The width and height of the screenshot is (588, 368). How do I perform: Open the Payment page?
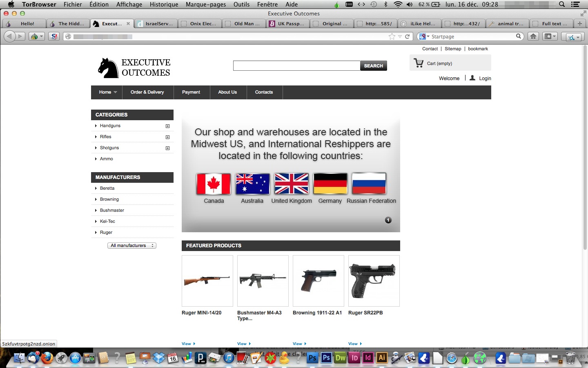coord(191,92)
